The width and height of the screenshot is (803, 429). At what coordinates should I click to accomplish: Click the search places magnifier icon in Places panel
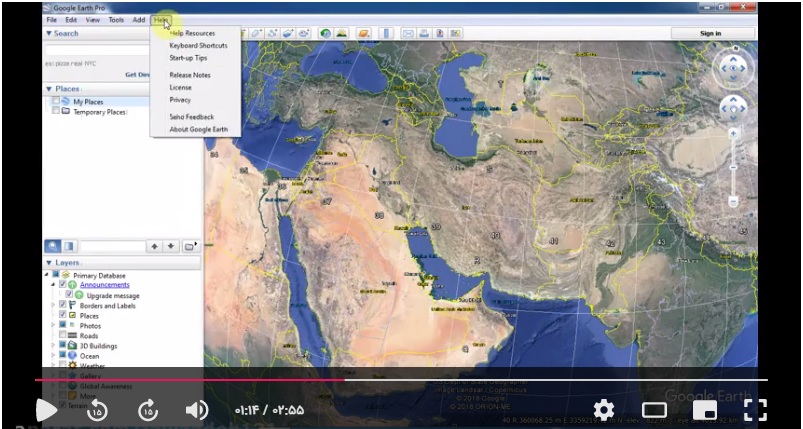52,246
